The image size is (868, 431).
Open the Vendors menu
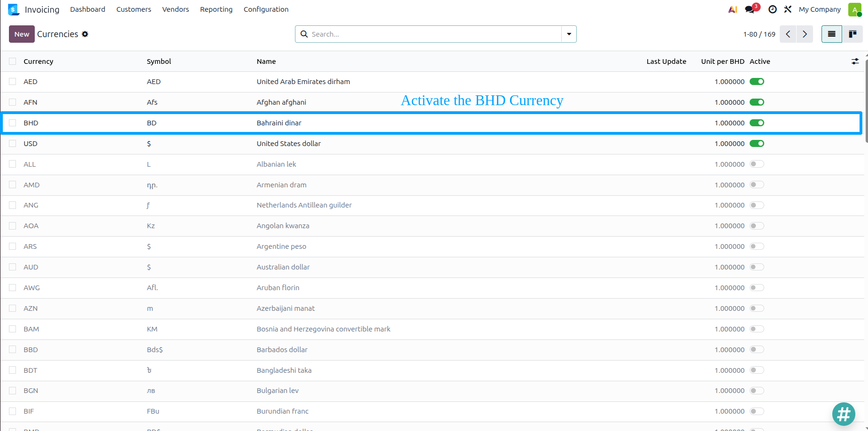(176, 9)
